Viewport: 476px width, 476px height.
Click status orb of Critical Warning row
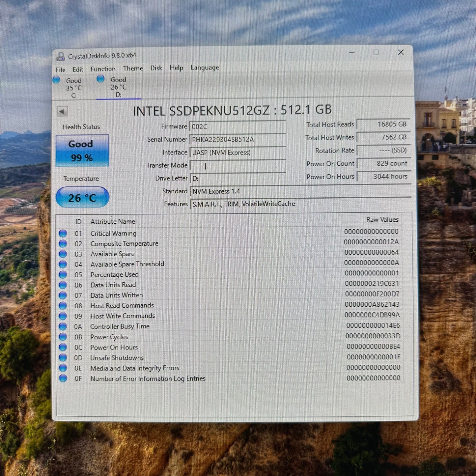pos(63,234)
